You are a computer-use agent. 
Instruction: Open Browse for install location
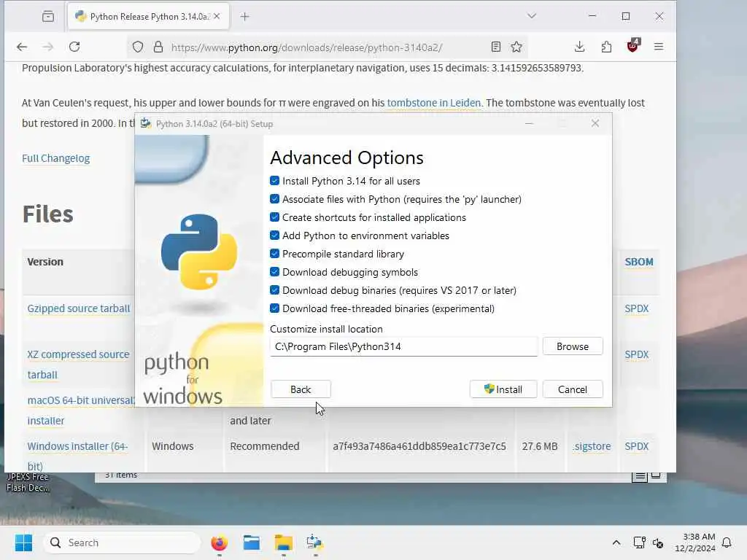572,346
